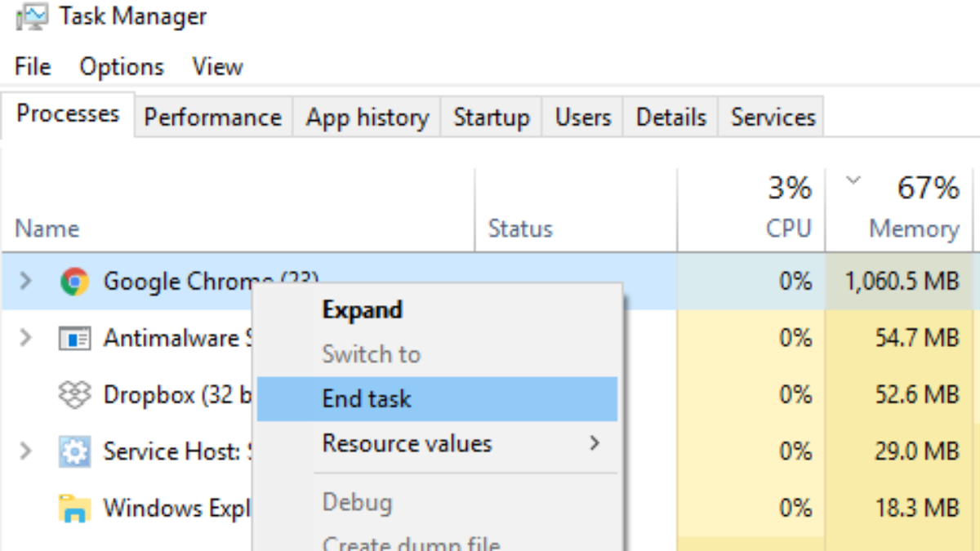980x551 pixels.
Task: Open the Details tab
Action: pos(670,118)
